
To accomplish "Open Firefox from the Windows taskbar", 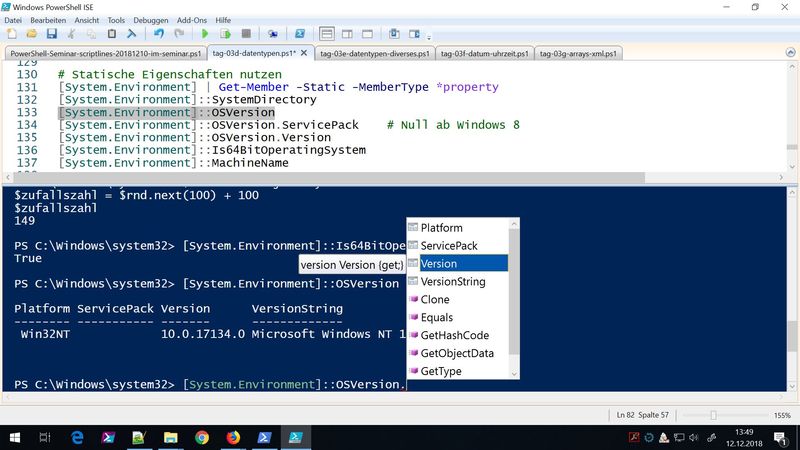I will tap(233, 437).
